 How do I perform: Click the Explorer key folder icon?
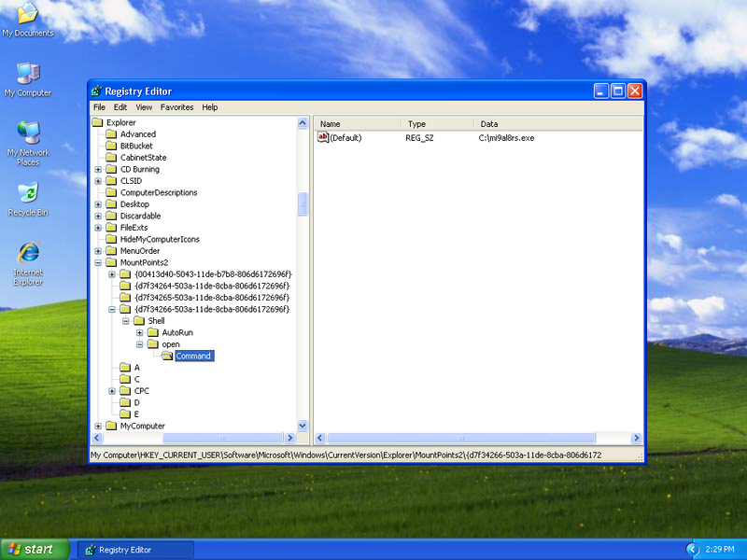97,122
